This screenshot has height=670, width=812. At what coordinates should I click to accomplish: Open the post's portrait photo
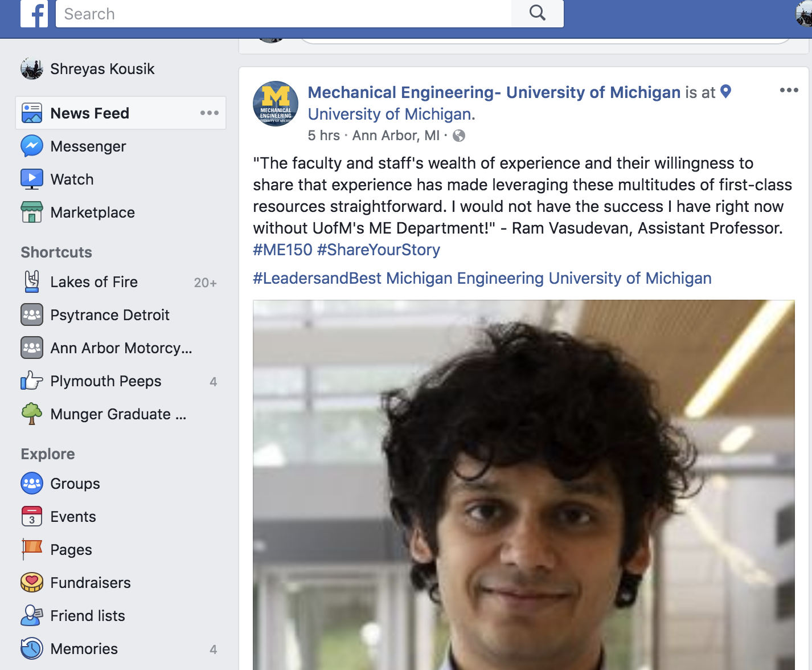[524, 485]
